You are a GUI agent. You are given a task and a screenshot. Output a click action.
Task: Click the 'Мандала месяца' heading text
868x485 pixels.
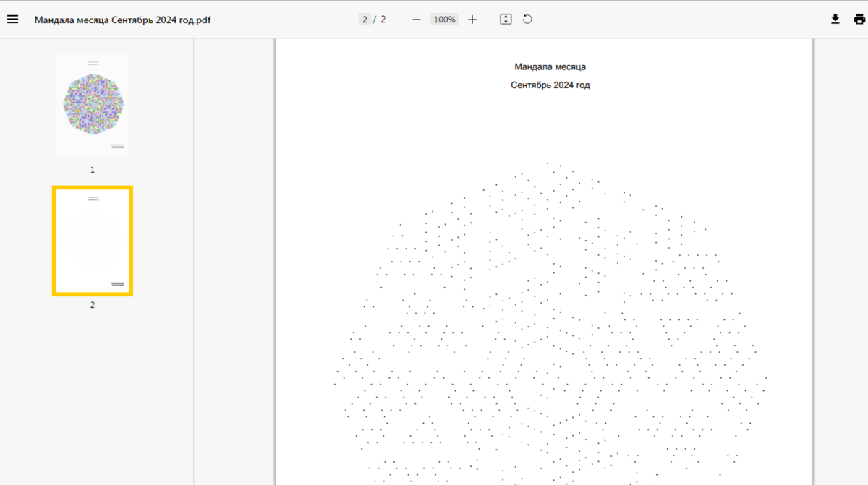(550, 66)
